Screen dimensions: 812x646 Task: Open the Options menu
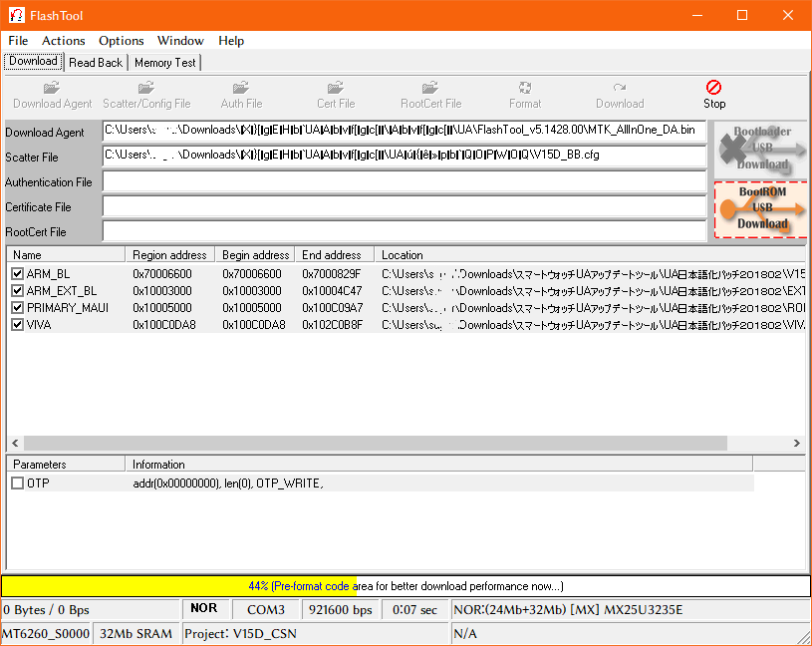pyautogui.click(x=122, y=41)
